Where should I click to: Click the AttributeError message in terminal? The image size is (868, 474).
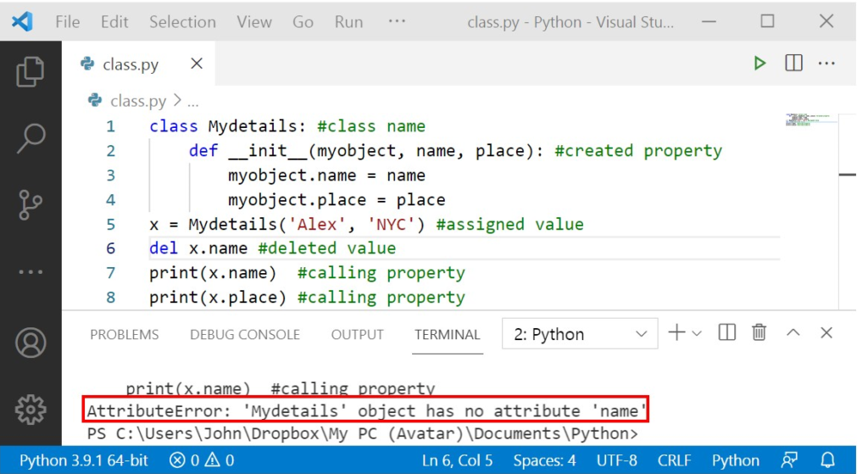coord(366,411)
